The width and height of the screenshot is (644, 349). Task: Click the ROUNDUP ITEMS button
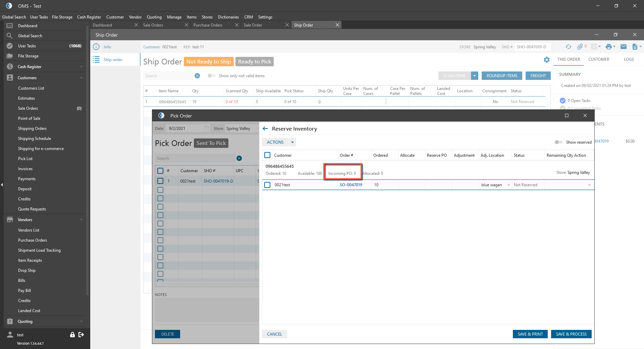pos(502,76)
